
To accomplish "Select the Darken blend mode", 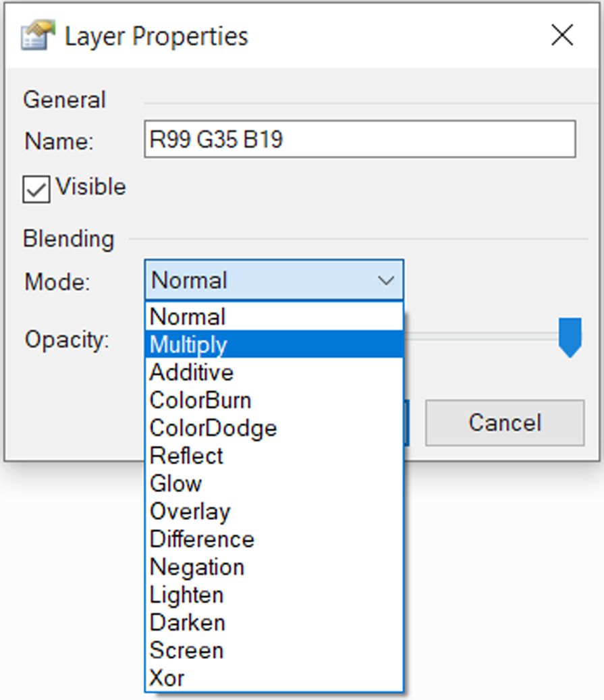I will [274, 622].
